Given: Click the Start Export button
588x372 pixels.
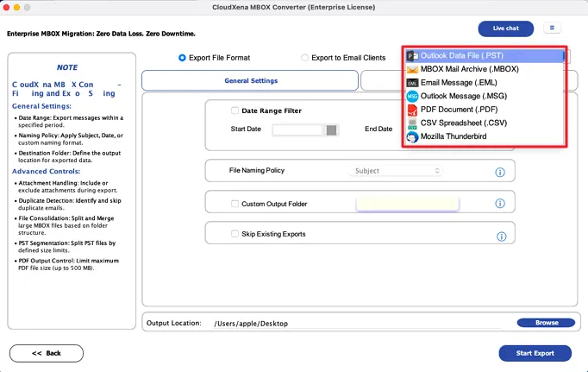Looking at the screenshot, I should 535,353.
